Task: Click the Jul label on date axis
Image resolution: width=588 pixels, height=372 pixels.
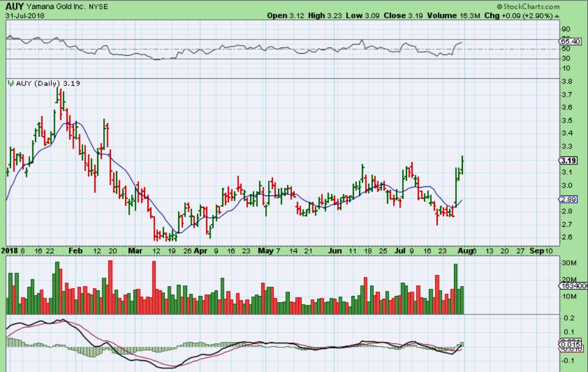Action: point(401,250)
